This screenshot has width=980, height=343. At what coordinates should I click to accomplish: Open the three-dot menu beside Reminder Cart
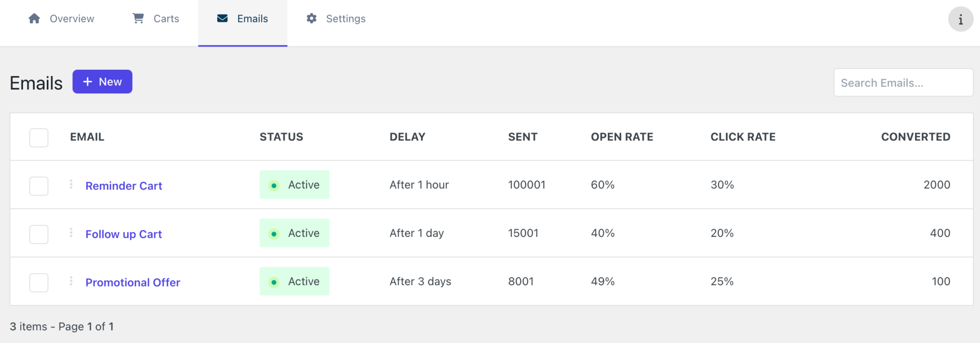tap(71, 185)
